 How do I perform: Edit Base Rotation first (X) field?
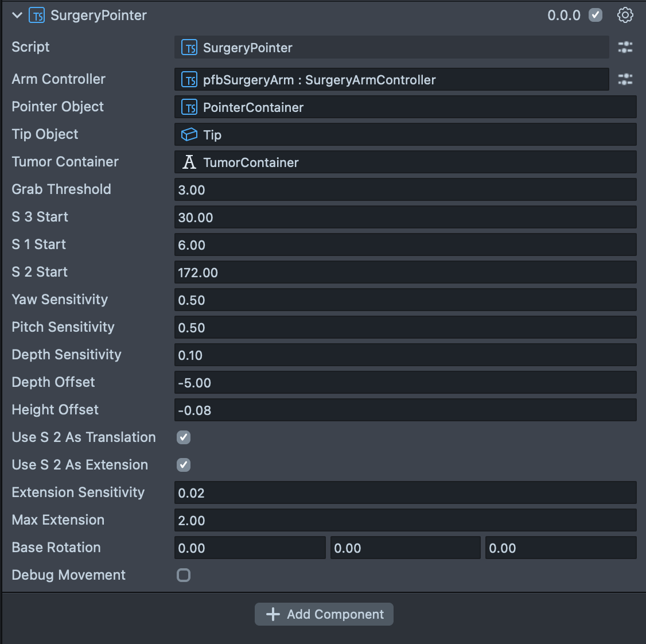250,548
